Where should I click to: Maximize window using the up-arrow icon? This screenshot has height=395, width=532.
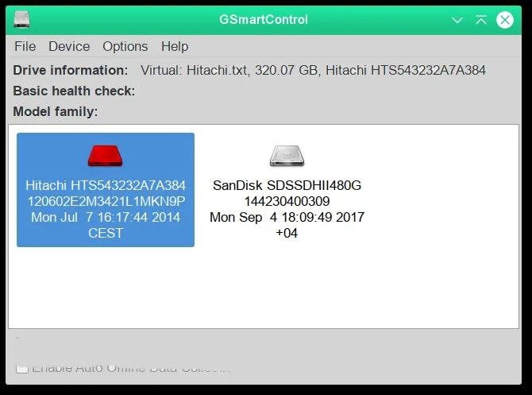(x=481, y=20)
